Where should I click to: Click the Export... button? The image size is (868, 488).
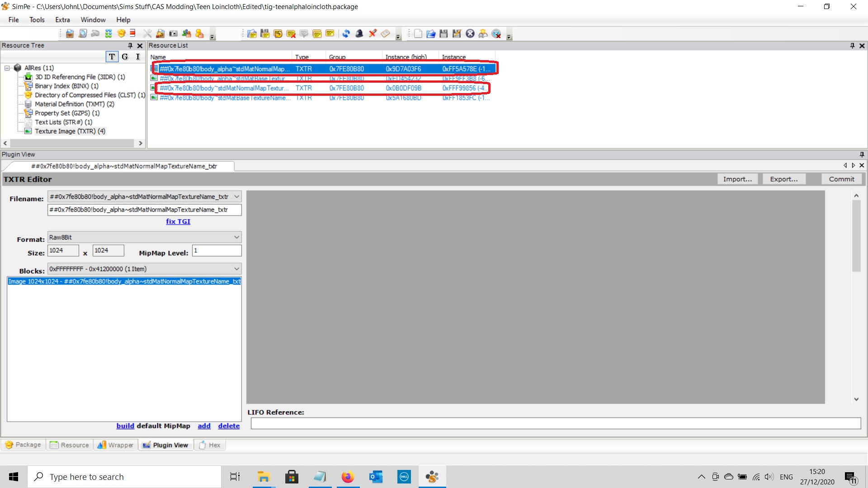784,179
